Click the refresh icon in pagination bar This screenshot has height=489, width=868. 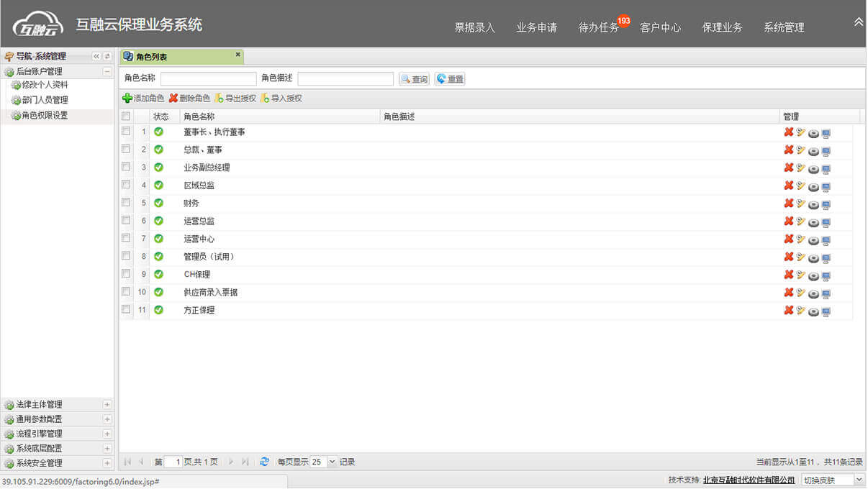pyautogui.click(x=264, y=462)
